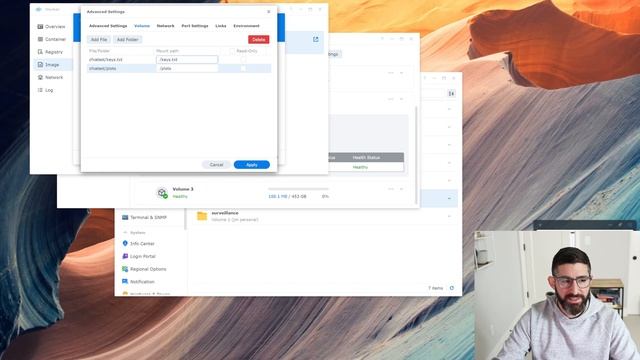This screenshot has width=640, height=360.
Task: Open the Environment tab
Action: coord(246,26)
